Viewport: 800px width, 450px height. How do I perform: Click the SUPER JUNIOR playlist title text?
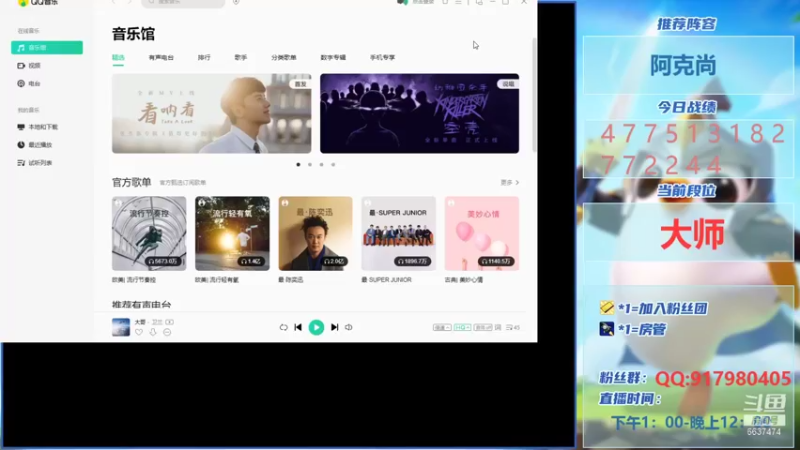[386, 280]
